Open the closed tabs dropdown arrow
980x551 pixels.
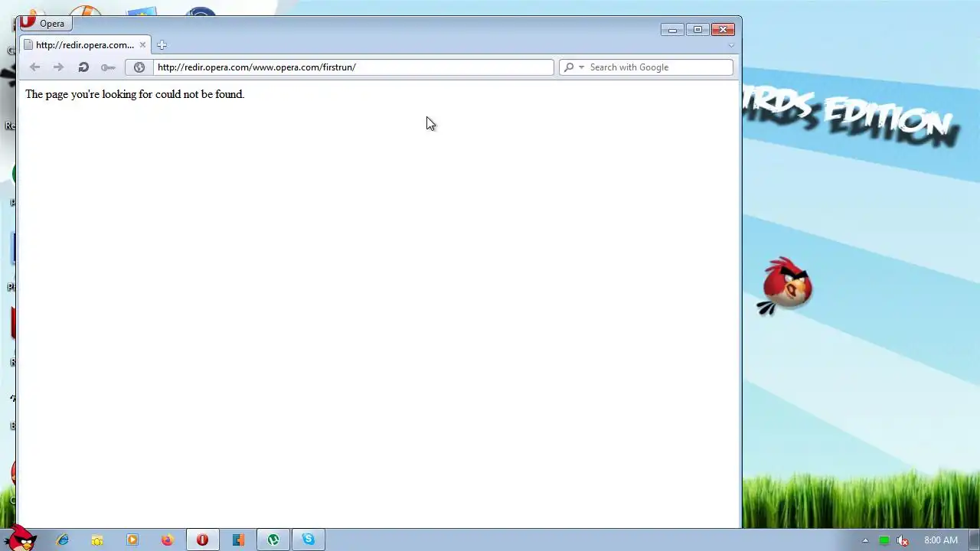(x=731, y=45)
